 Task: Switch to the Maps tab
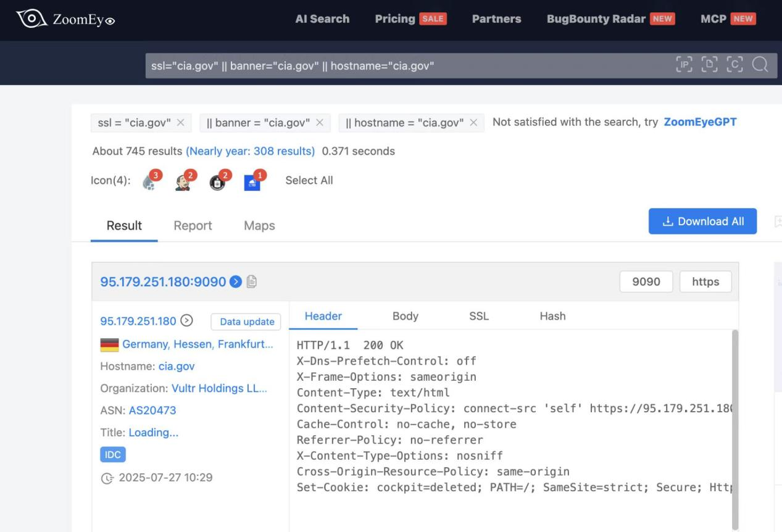click(x=259, y=226)
